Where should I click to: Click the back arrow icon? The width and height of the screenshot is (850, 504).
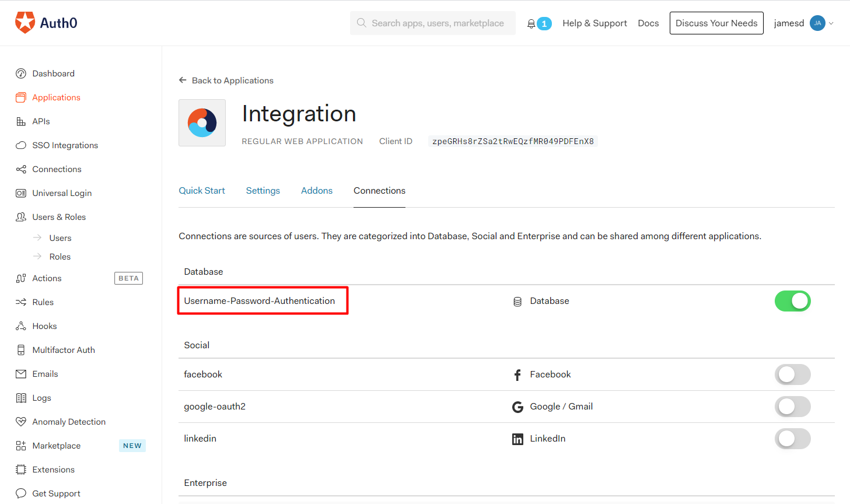point(183,80)
